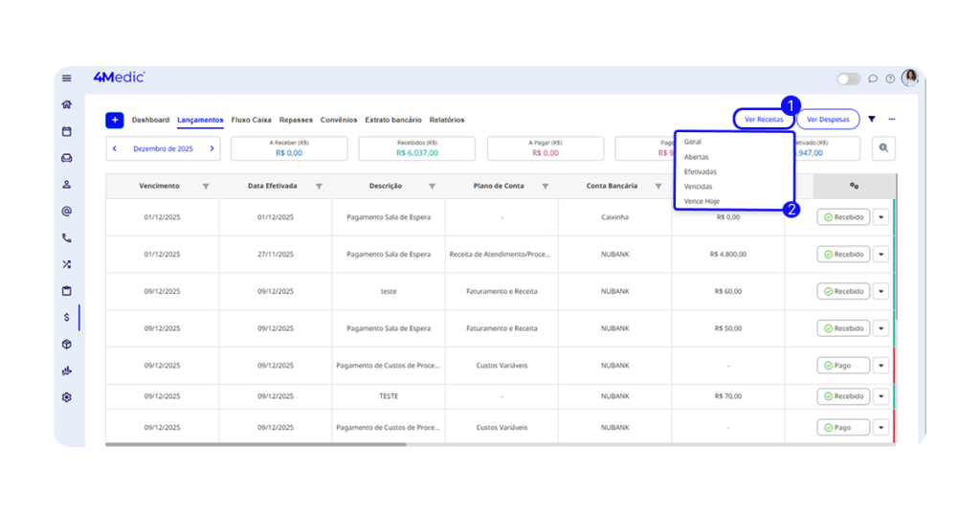Switch to the Fluxo Caixa tab
Viewport: 980px width, 514px height.
pyautogui.click(x=251, y=120)
